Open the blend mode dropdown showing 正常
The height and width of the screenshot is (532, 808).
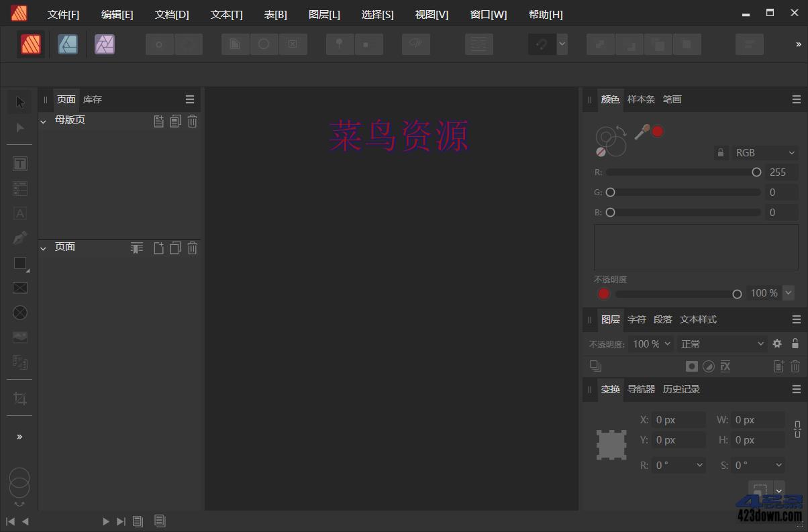(x=721, y=343)
